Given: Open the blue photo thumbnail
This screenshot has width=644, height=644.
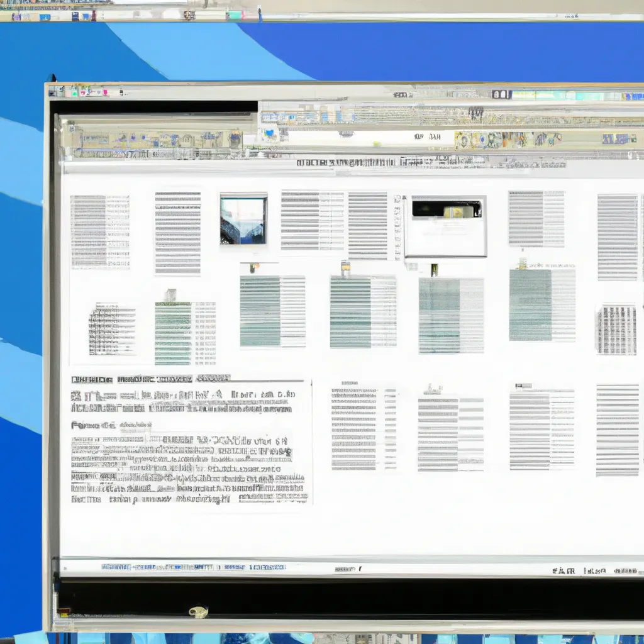Looking at the screenshot, I should click(243, 219).
